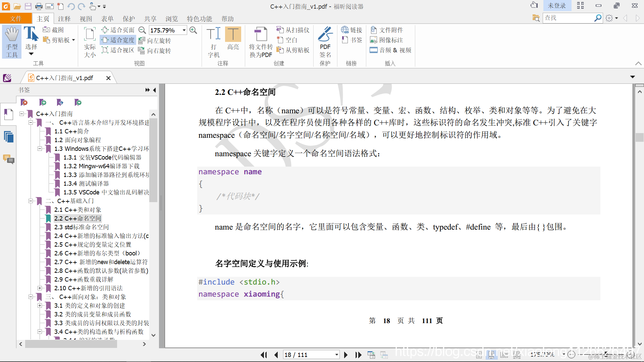Screen dimensions: 644x362
Task: Open the zoom percentage dropdown
Action: 184,30
